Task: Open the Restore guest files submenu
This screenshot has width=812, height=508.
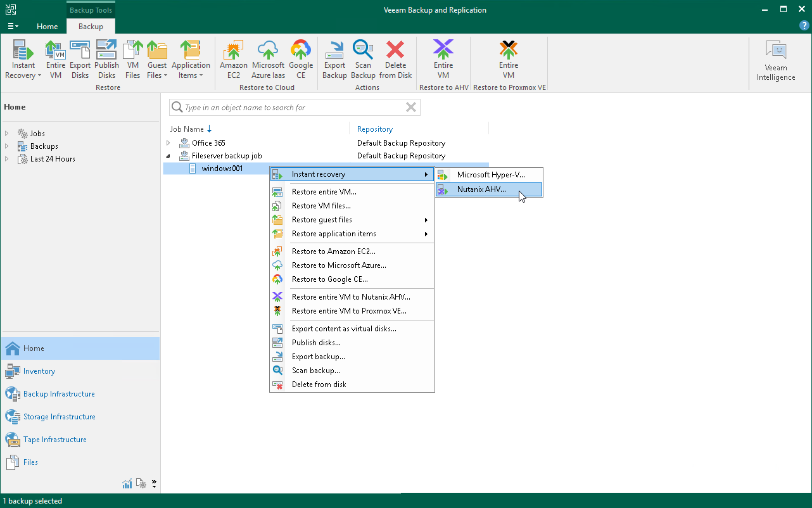Action: (352, 220)
